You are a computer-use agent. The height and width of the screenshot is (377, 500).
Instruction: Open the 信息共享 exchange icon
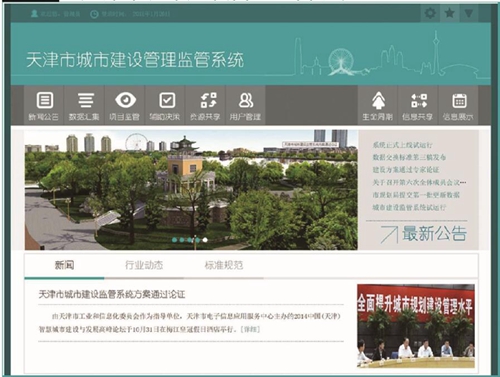click(x=419, y=100)
